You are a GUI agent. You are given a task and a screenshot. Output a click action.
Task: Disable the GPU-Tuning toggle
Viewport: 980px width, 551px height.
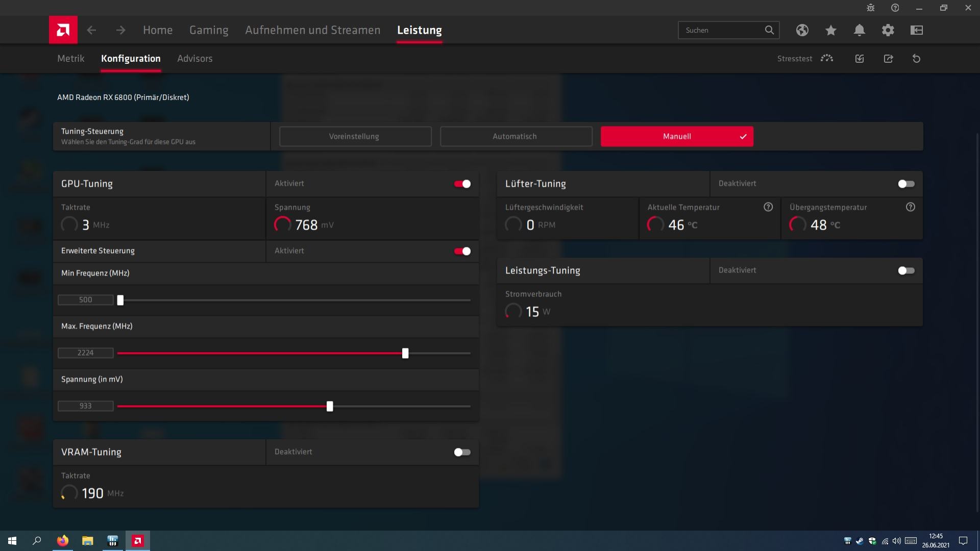(x=462, y=184)
